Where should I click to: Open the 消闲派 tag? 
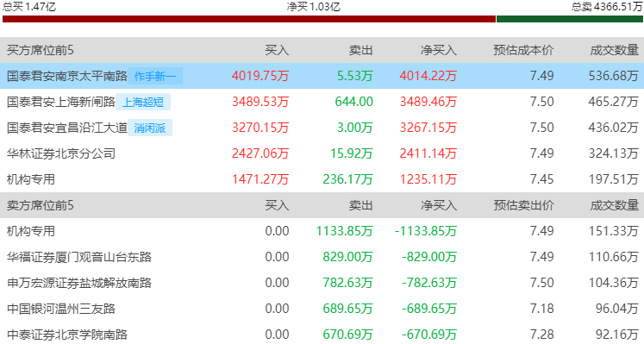click(149, 128)
